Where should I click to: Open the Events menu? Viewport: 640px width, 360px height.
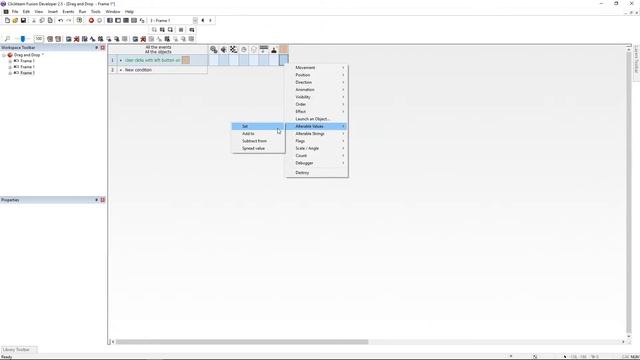(68, 12)
